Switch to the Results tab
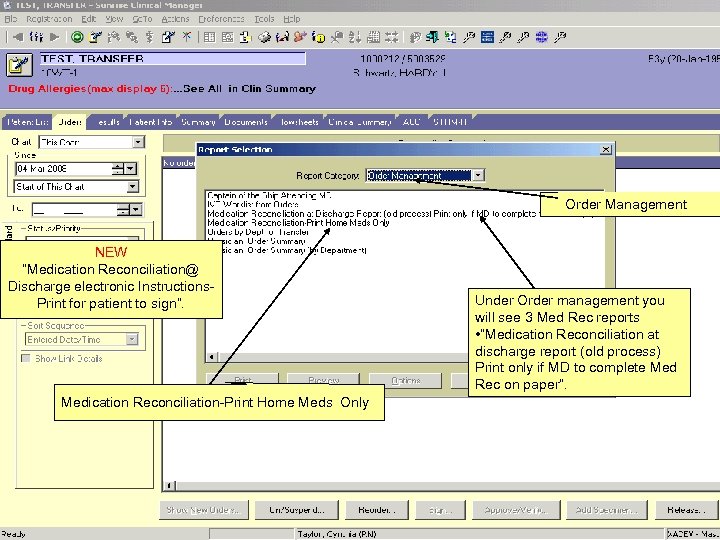The height and width of the screenshot is (540, 720). [109, 122]
